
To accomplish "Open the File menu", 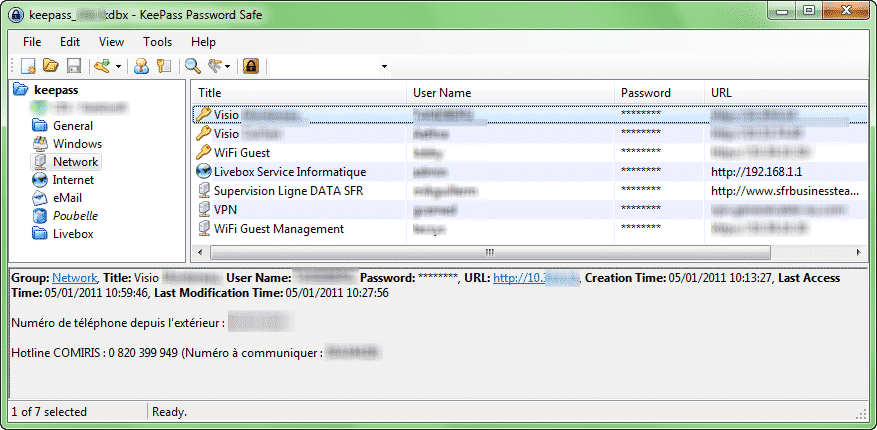I will point(32,42).
